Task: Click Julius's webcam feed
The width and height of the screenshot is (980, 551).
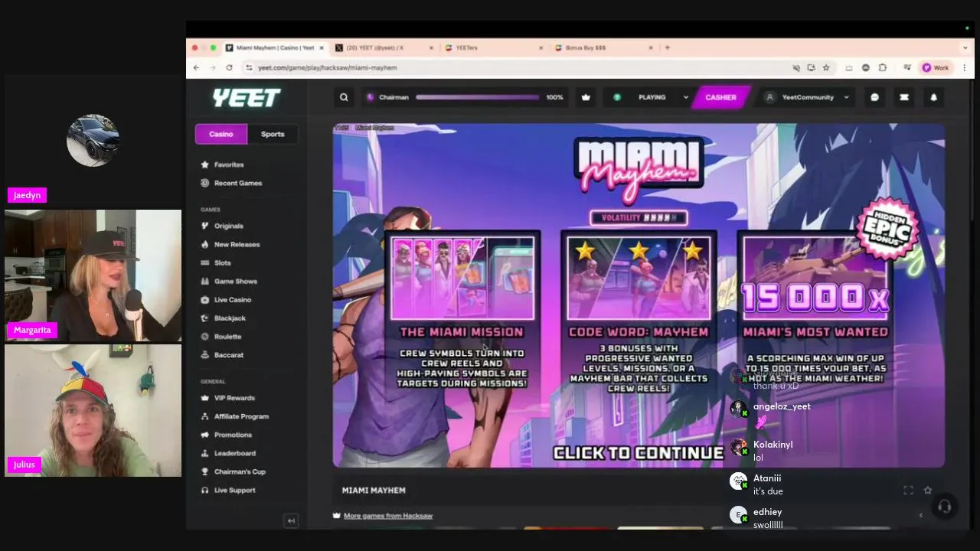Action: [x=93, y=410]
